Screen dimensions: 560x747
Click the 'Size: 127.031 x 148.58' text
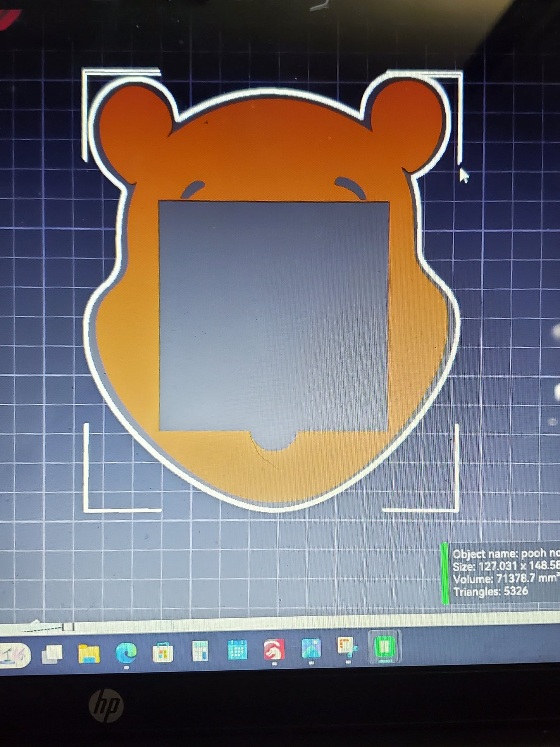coord(506,566)
